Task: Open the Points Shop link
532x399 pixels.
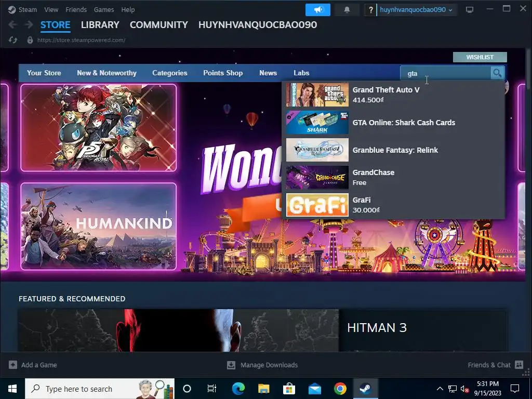Action: [223, 73]
